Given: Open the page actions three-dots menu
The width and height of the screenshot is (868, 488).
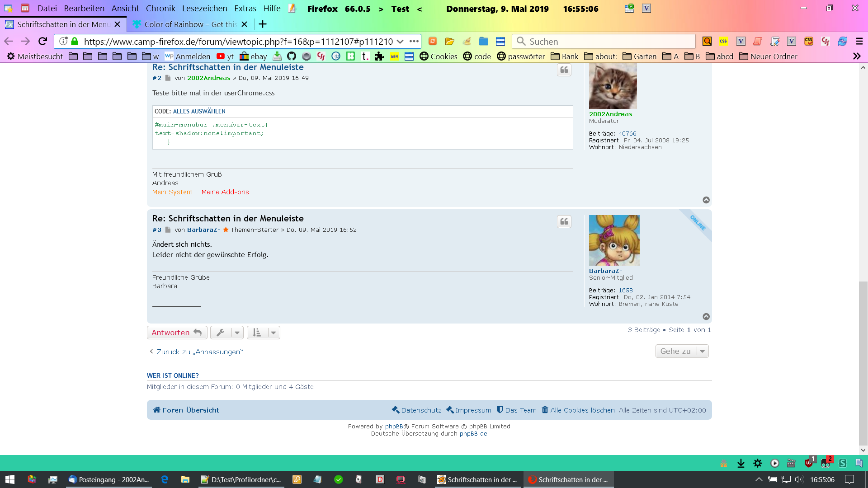Looking at the screenshot, I should (x=414, y=41).
